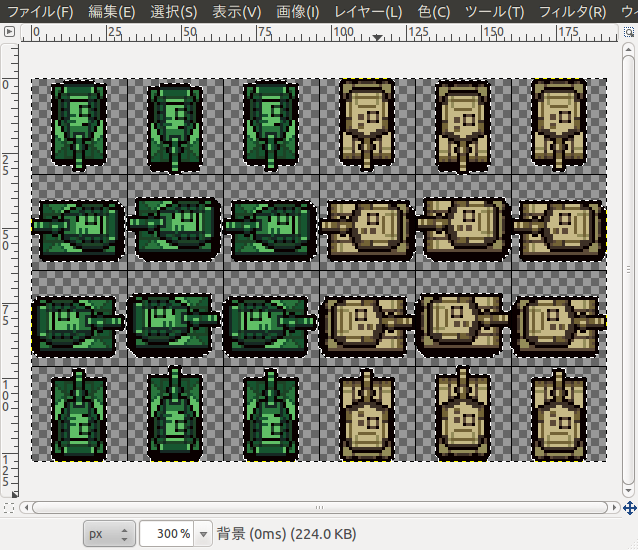Open the ツール(T) menu
The width and height of the screenshot is (638, 550).
pos(495,12)
